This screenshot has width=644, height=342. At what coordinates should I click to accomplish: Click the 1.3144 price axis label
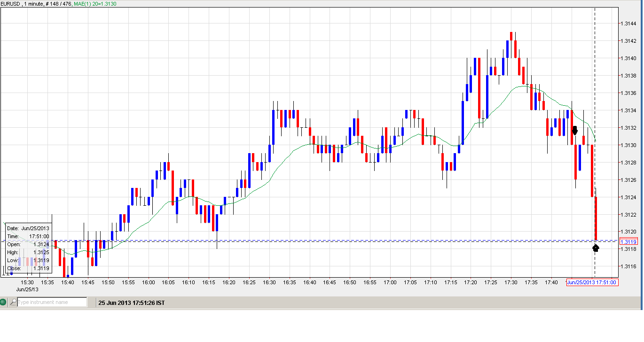(628, 23)
